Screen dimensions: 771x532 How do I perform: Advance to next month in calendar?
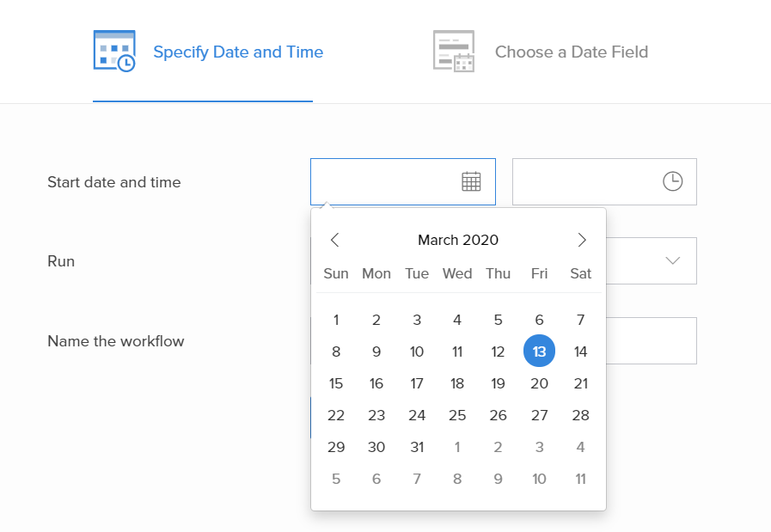(582, 240)
